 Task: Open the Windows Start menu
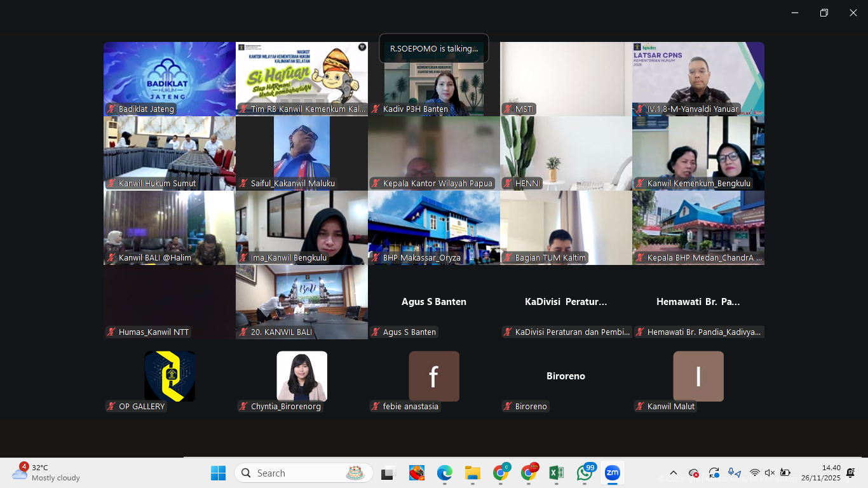click(x=218, y=473)
